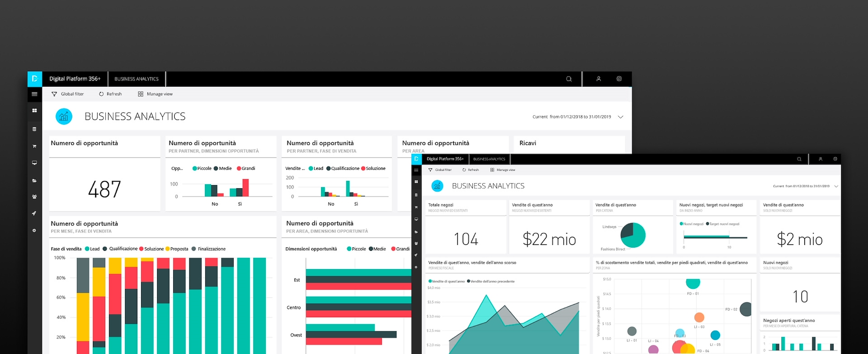Screen dimensions: 868x354
Task: Toggle the Proposta legend item in the stacked chart
Action: 177,249
